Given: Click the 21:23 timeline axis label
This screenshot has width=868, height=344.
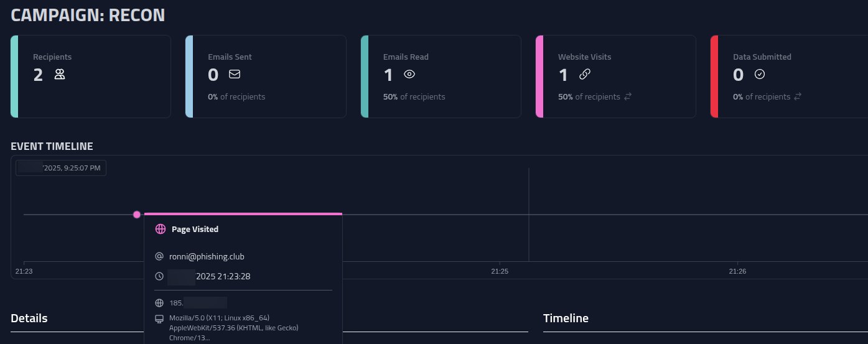Looking at the screenshot, I should pos(24,271).
